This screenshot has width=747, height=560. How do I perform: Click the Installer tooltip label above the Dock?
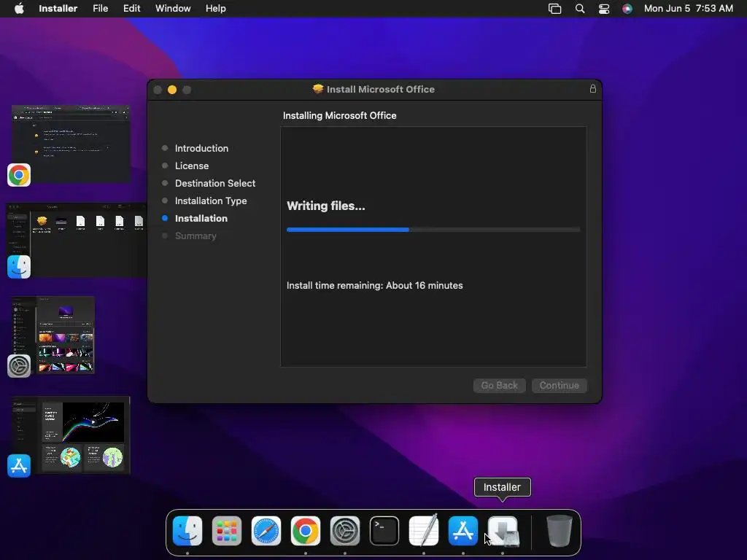[x=502, y=487]
